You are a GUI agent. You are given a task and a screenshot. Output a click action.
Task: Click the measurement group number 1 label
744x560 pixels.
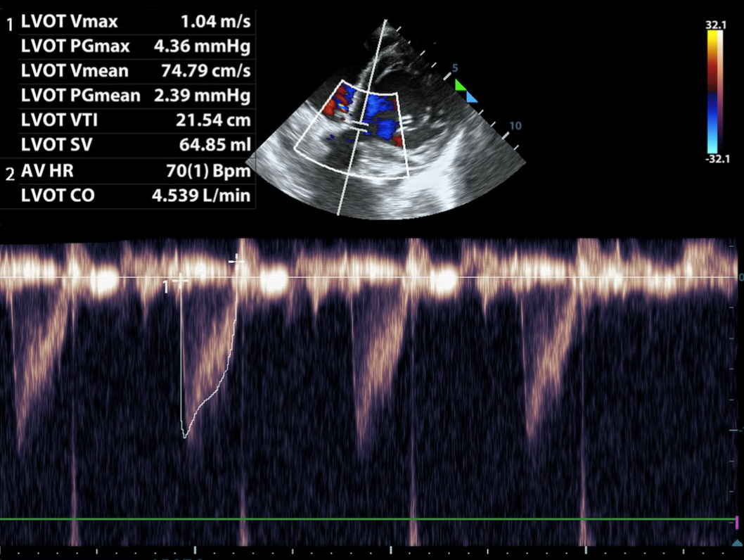pyautogui.click(x=10, y=25)
